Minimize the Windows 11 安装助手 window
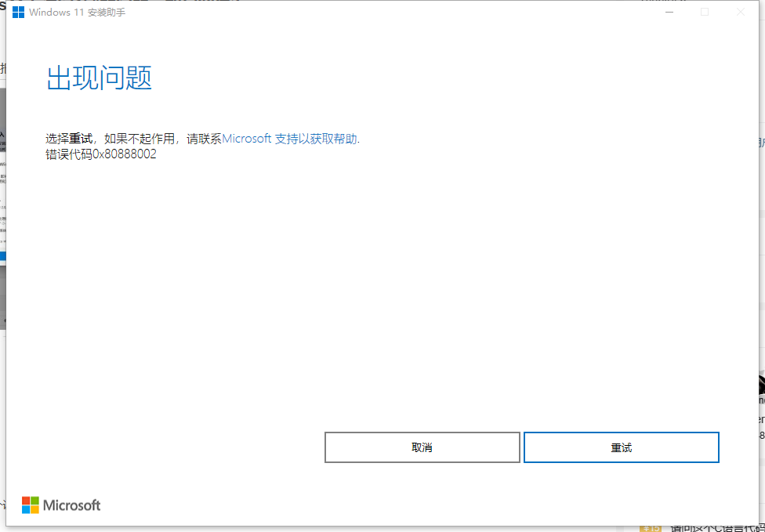Image resolution: width=765 pixels, height=532 pixels. [x=669, y=13]
